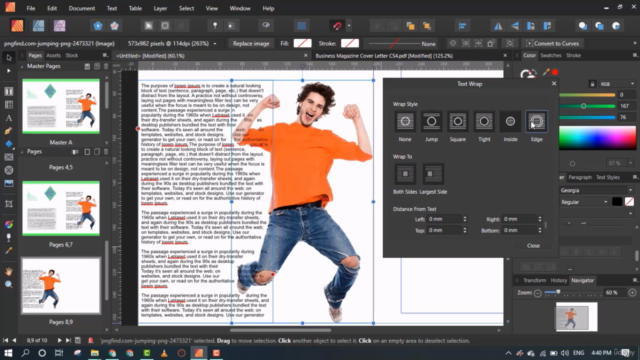Go to next page in status bar

coord(60,340)
